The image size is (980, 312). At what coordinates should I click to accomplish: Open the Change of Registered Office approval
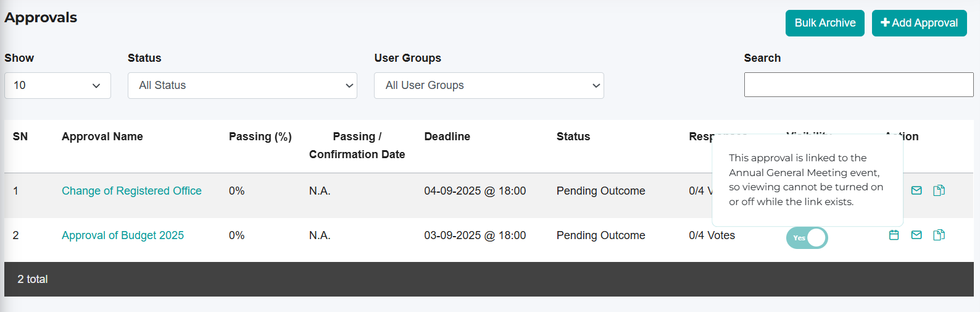pos(131,191)
